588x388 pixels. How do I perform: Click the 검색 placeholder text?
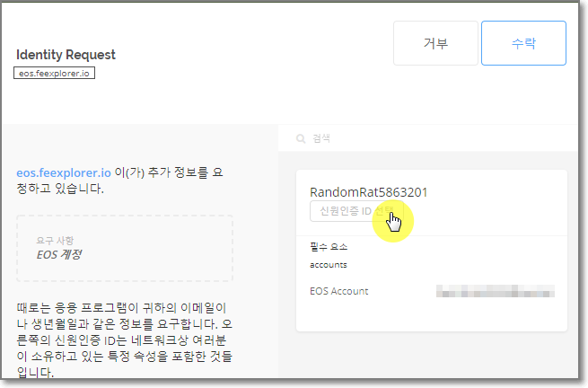click(321, 139)
